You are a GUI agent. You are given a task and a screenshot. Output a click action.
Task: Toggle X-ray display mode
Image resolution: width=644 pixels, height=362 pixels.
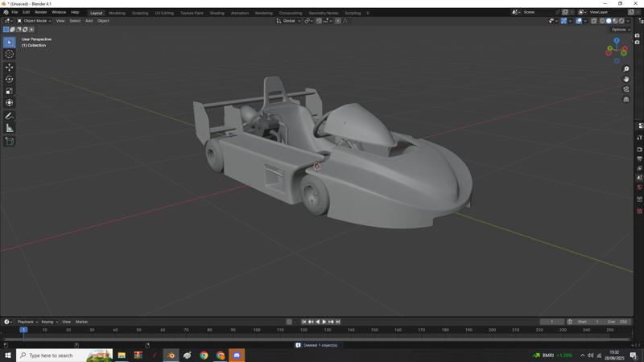tap(594, 21)
